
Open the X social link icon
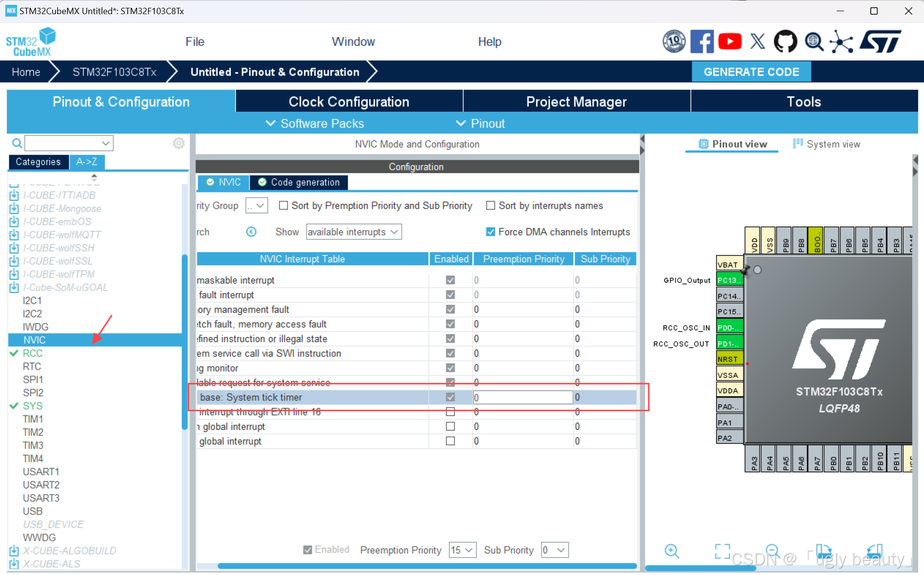tap(757, 41)
